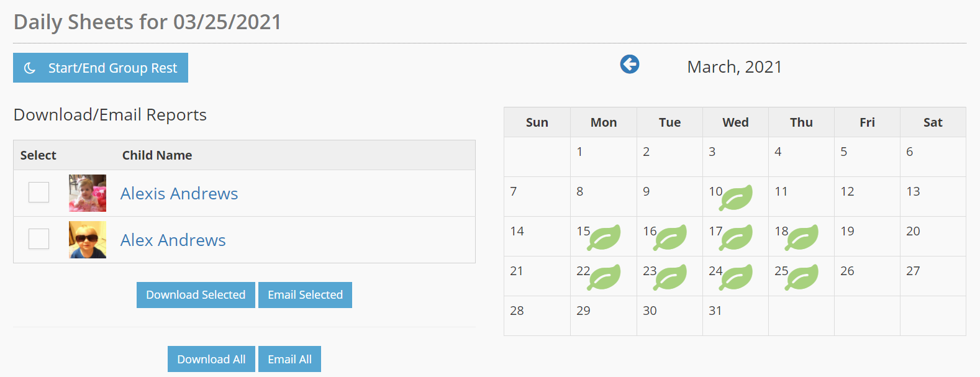
Task: Tick the Alex Andrews checkbox
Action: 39,239
